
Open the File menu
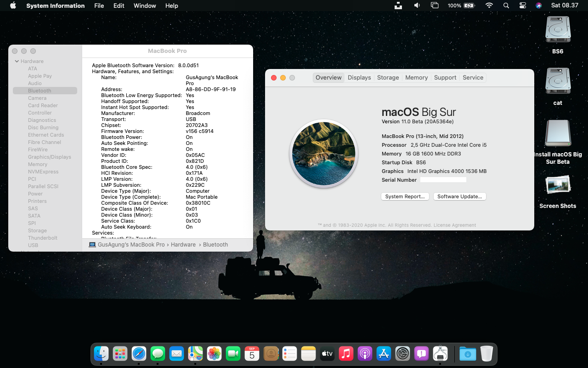[99, 6]
